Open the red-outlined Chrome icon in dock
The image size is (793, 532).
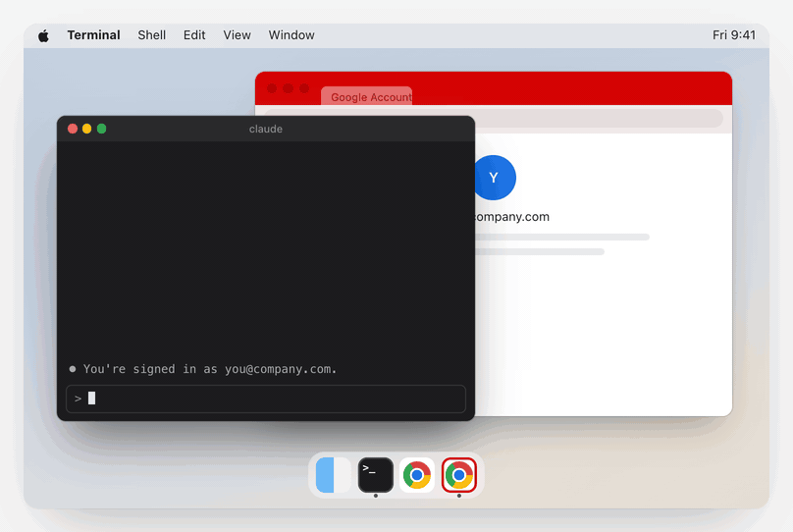click(459, 475)
